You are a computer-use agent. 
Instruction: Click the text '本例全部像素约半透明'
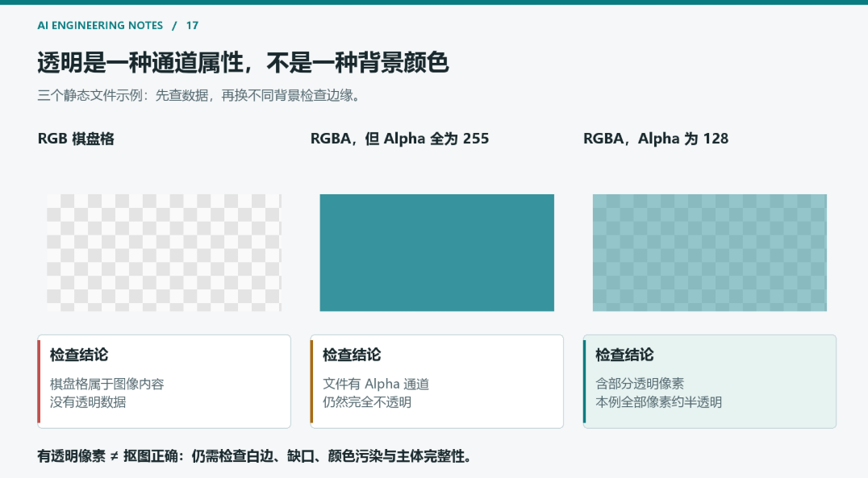659,402
